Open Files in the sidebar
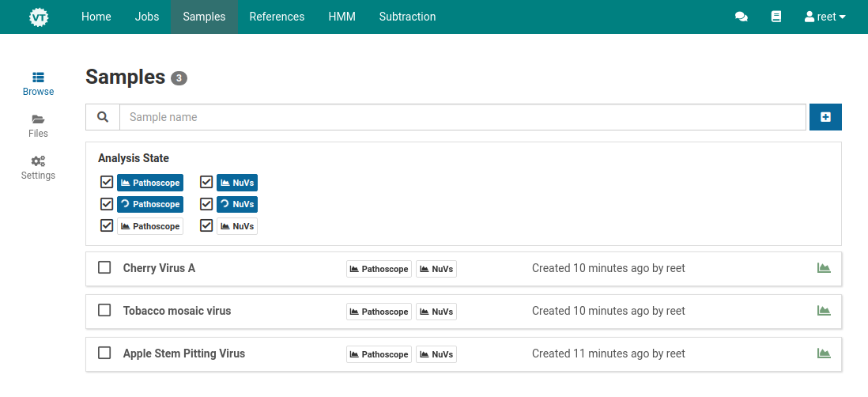Image resolution: width=868 pixels, height=397 pixels. pos(38,126)
